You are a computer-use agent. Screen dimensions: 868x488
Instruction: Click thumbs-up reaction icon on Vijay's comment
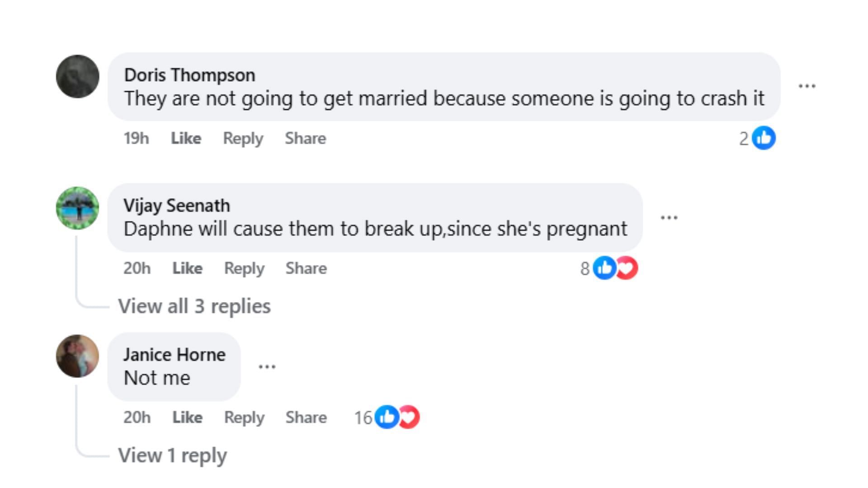604,268
